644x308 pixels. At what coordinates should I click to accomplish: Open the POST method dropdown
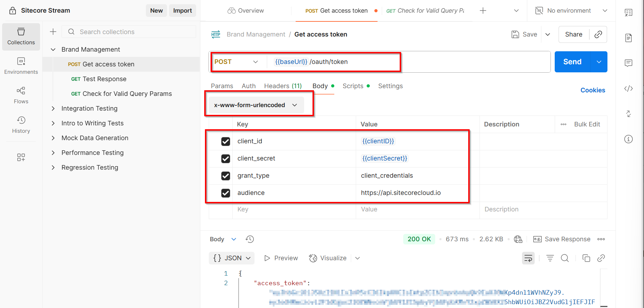coord(236,62)
